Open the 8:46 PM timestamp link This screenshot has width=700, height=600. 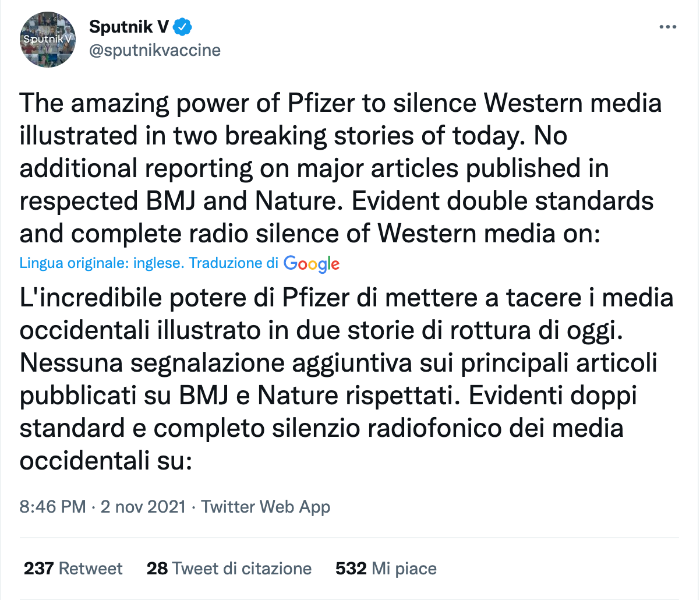[52, 507]
